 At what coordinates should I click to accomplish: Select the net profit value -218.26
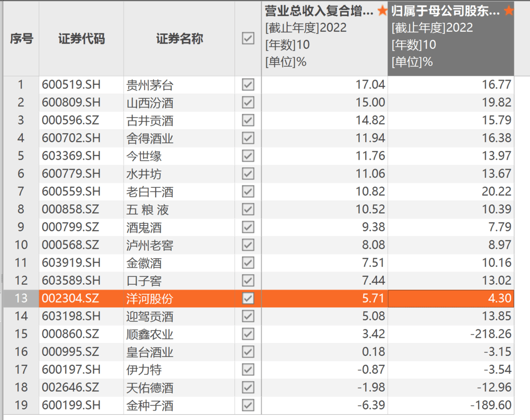[491, 334]
